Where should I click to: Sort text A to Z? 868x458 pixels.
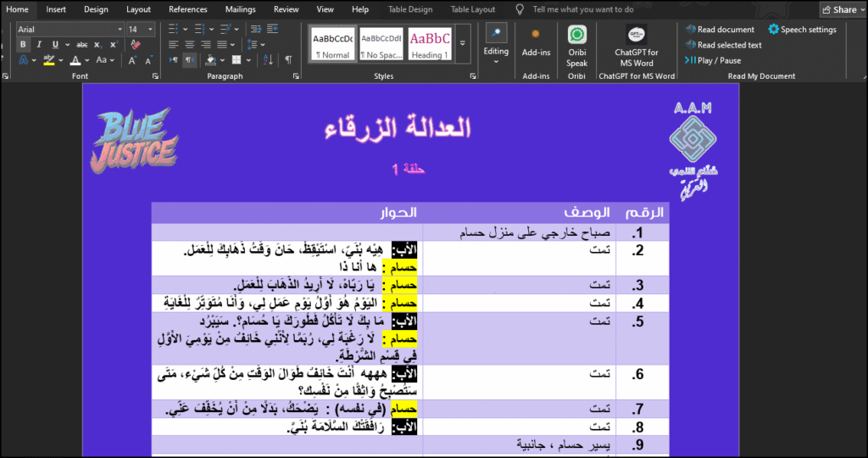(x=268, y=60)
